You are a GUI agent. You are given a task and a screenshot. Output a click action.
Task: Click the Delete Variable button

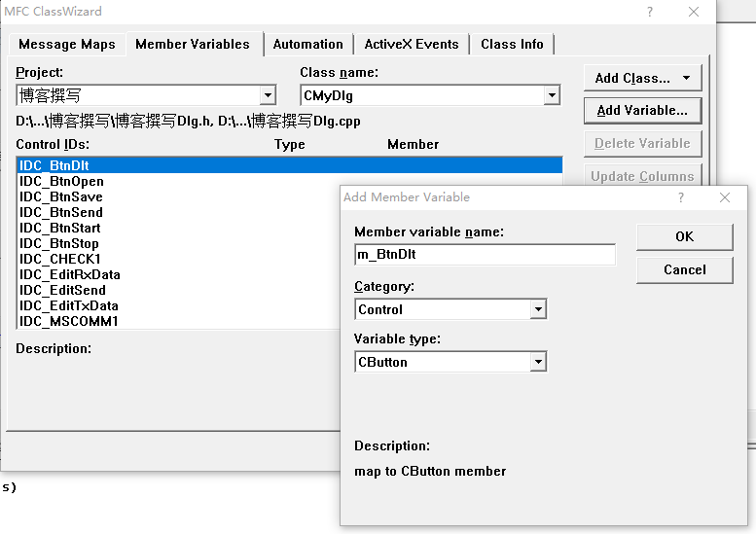(x=642, y=144)
